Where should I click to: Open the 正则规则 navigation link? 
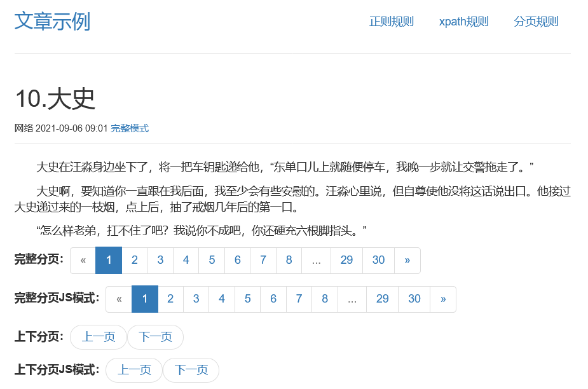tap(392, 21)
